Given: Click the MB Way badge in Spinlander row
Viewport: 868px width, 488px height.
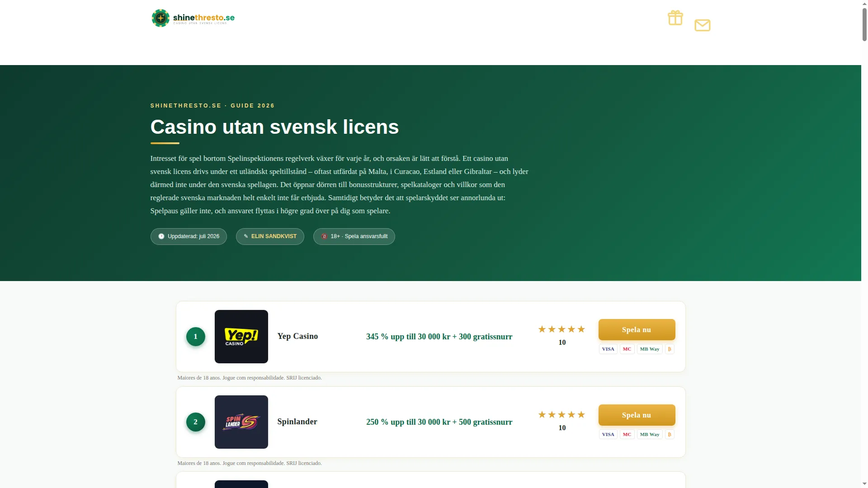Looking at the screenshot, I should [650, 434].
